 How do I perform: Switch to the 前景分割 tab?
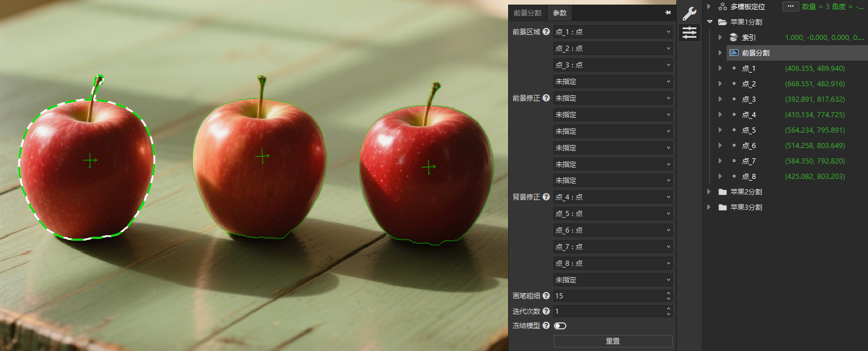point(527,13)
